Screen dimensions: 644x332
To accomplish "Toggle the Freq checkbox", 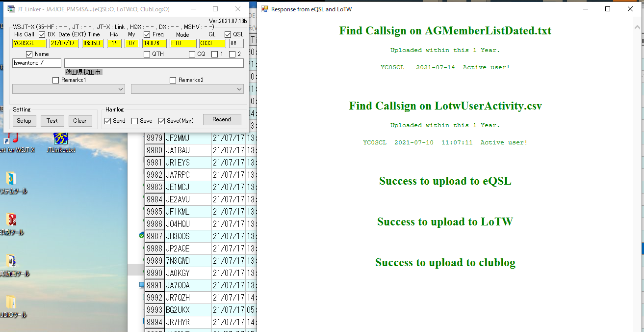I will coord(147,34).
